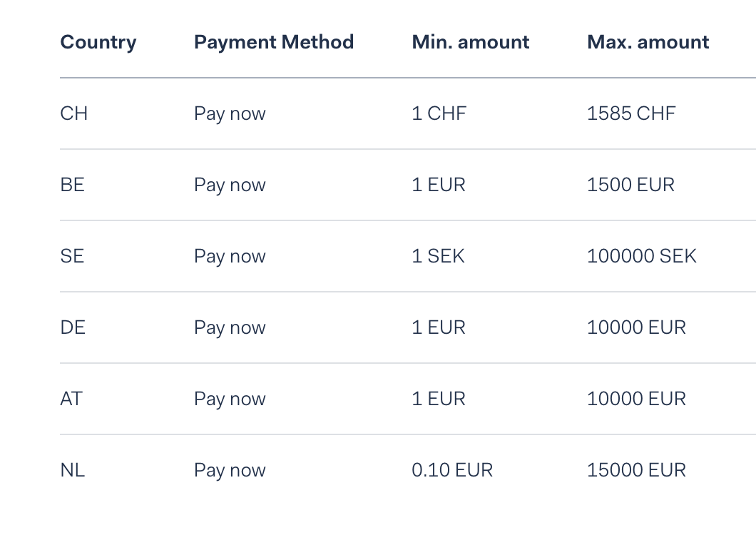
Task: Click 10000 EUR in the DE row
Action: tap(636, 327)
